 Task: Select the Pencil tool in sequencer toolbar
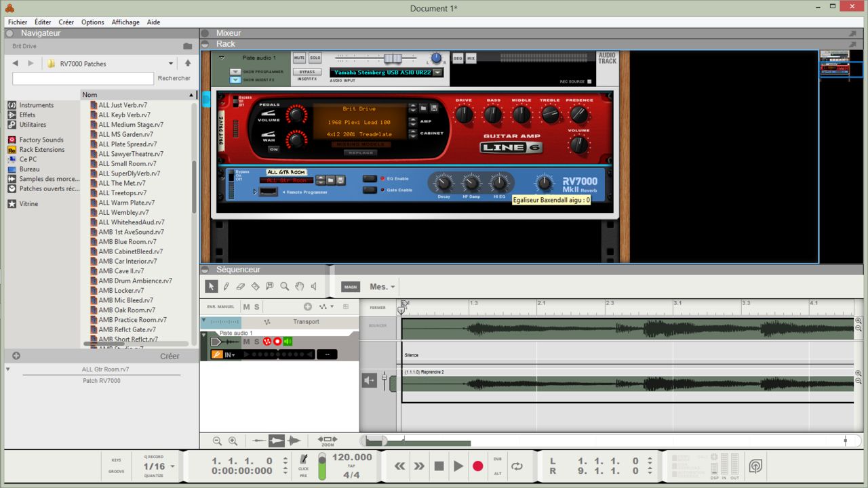tap(226, 287)
